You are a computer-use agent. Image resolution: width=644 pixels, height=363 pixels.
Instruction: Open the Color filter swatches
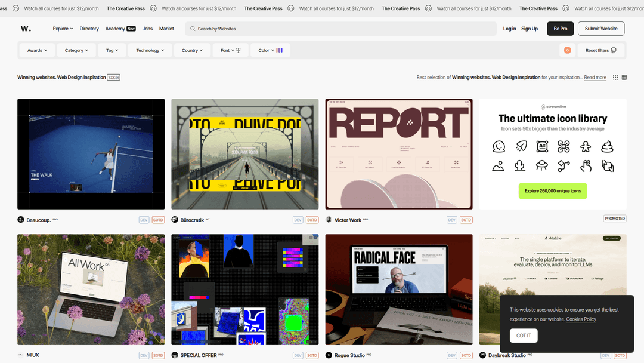(270, 50)
